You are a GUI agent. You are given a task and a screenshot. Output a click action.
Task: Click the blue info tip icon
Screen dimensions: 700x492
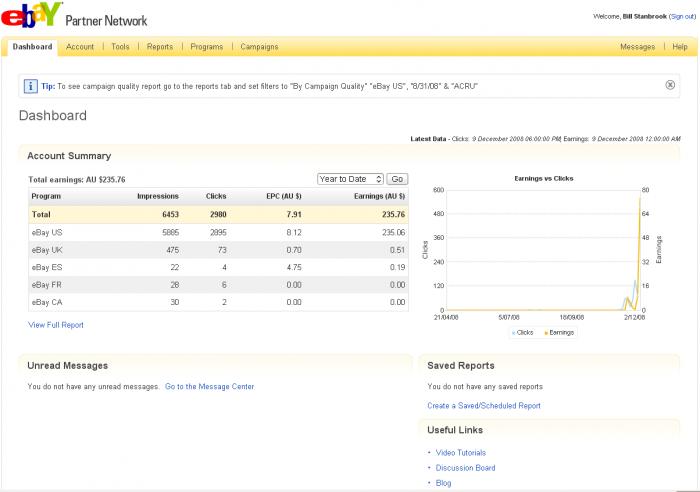click(31, 86)
